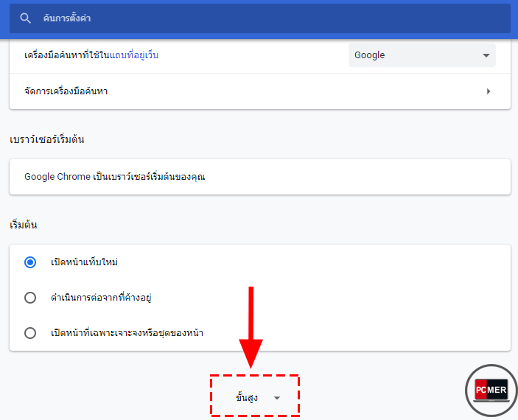Click the down arrow next to ขั้นสูง
Screen dimensions: 518x420
277,398
